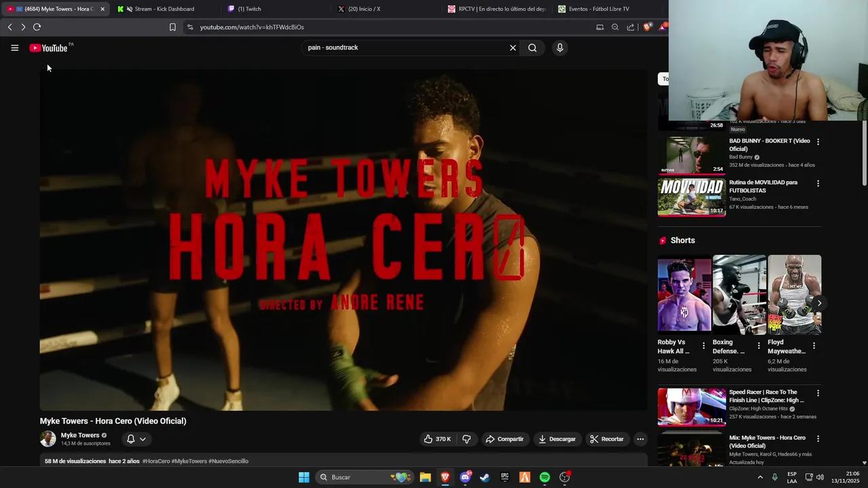Viewport: 868px width, 488px height.
Task: Switch to the Stream - Kick Dashboard tab
Action: 164,9
